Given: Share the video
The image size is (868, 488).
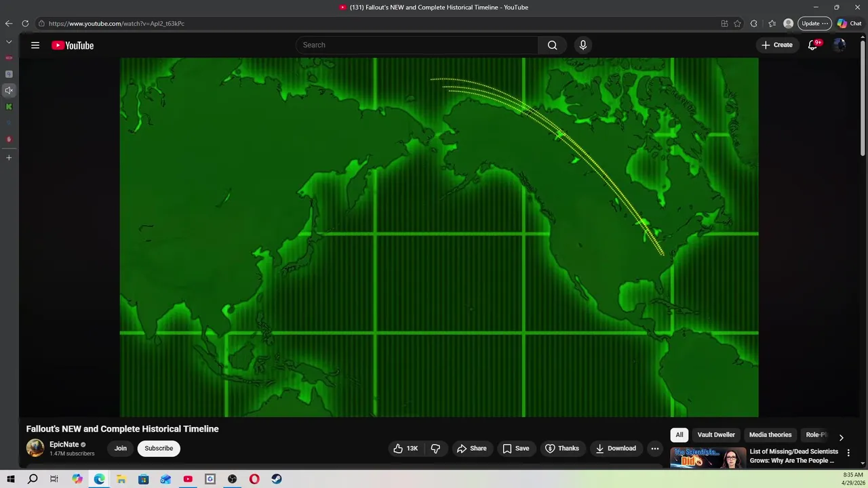Looking at the screenshot, I should coord(471,449).
